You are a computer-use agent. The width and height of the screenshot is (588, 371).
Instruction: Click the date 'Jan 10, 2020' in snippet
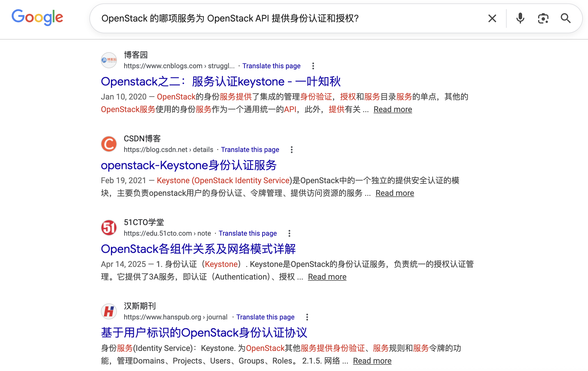point(124,97)
